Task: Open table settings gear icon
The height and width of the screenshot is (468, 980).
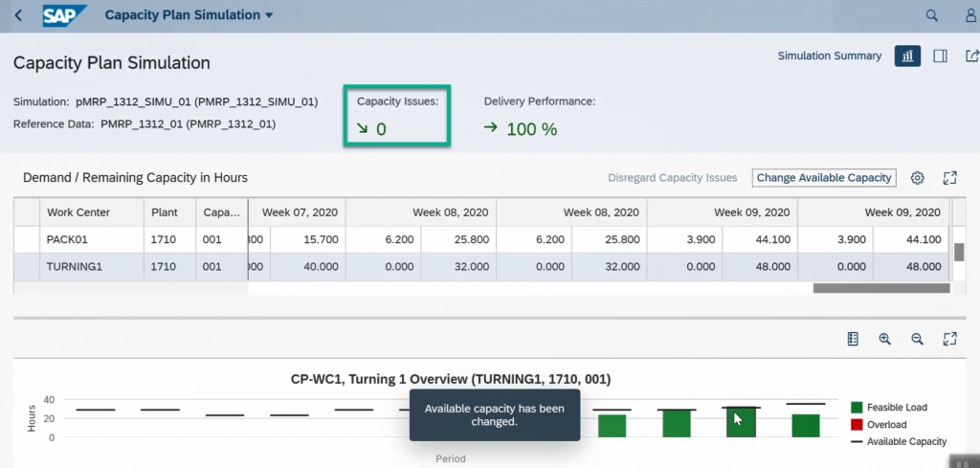Action: 917,178
